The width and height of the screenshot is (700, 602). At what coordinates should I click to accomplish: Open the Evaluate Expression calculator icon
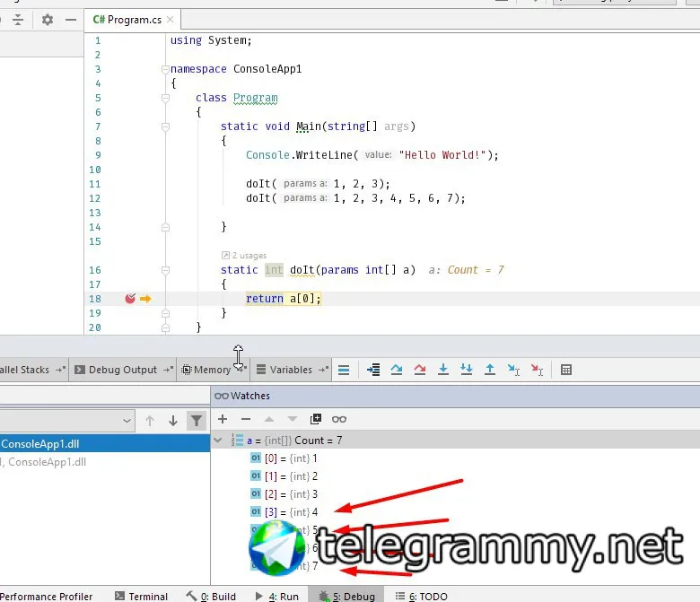(x=566, y=370)
